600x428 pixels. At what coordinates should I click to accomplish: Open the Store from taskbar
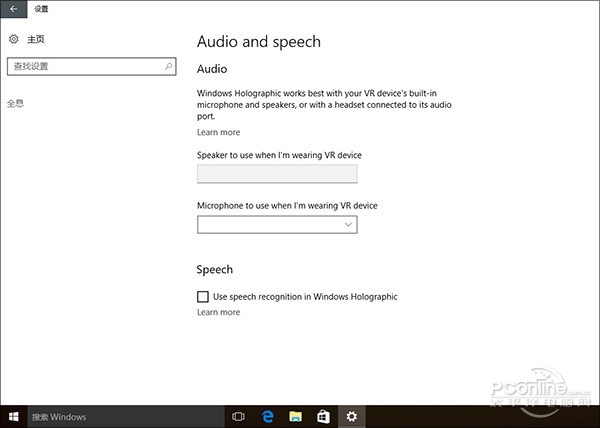click(323, 417)
